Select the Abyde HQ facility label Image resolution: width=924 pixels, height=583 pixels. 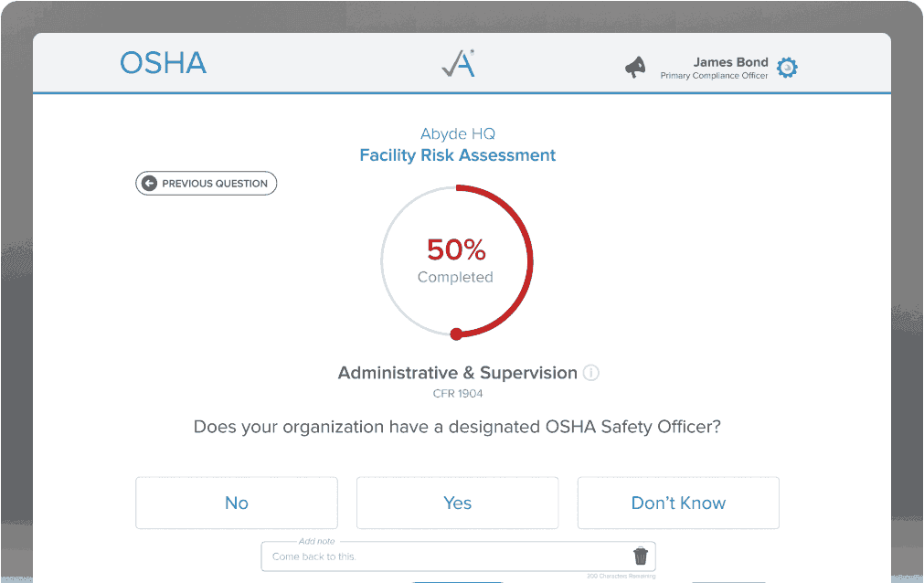click(457, 133)
